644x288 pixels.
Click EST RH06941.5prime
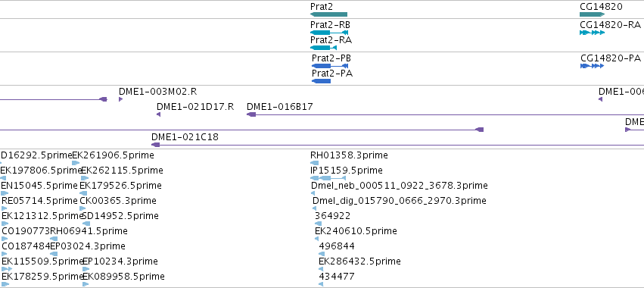pos(54,239)
